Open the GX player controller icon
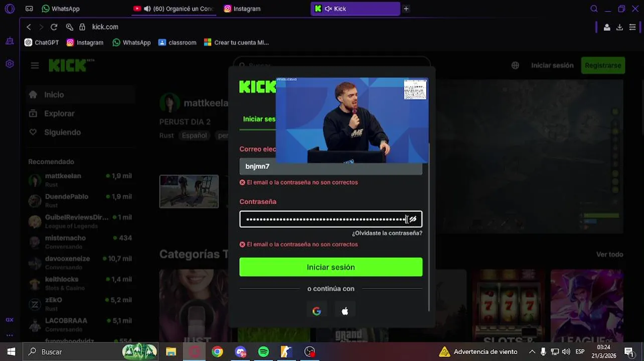The height and width of the screenshot is (361, 644). (x=29, y=9)
